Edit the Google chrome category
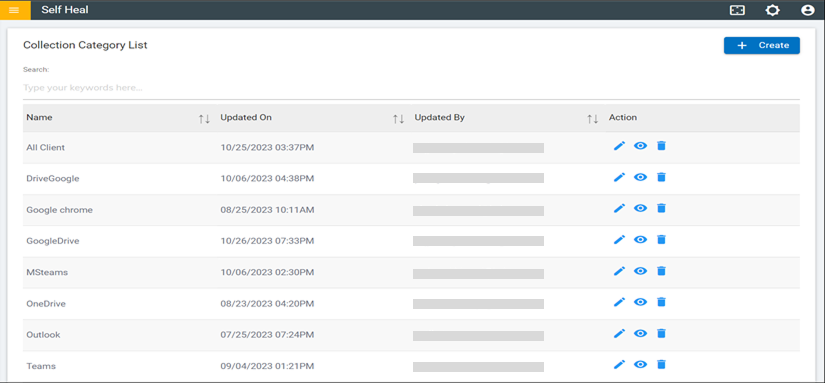 tap(619, 208)
